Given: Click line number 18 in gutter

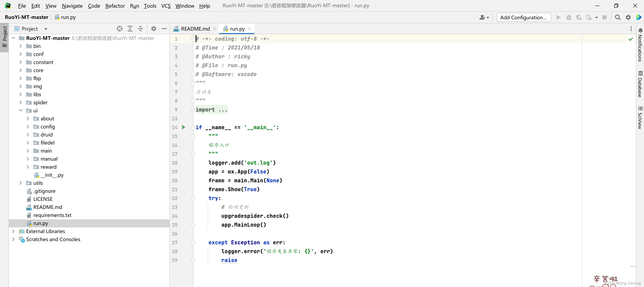Looking at the screenshot, I should 174,163.
